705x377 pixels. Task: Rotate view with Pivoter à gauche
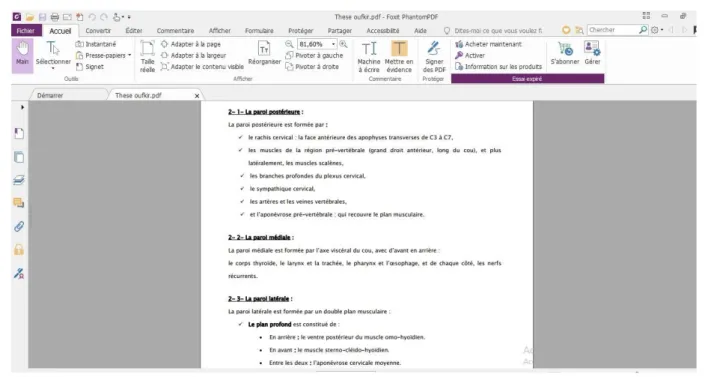(314, 55)
